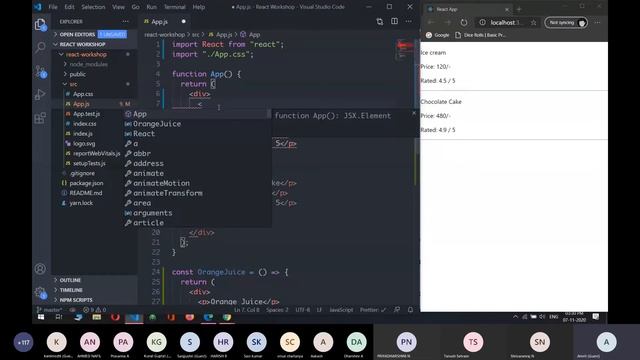Image resolution: width=640 pixels, height=360 pixels.
Task: Open the Extensions view
Action: (40, 118)
